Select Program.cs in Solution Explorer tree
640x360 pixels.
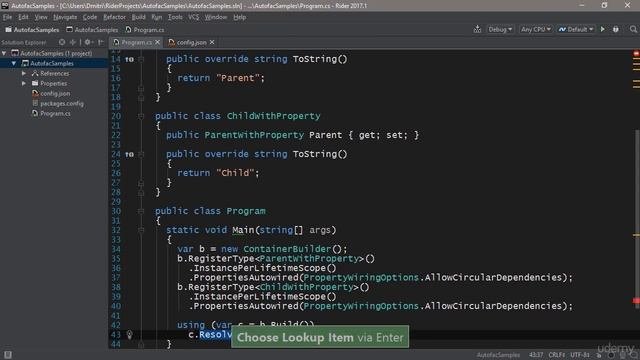(55, 113)
